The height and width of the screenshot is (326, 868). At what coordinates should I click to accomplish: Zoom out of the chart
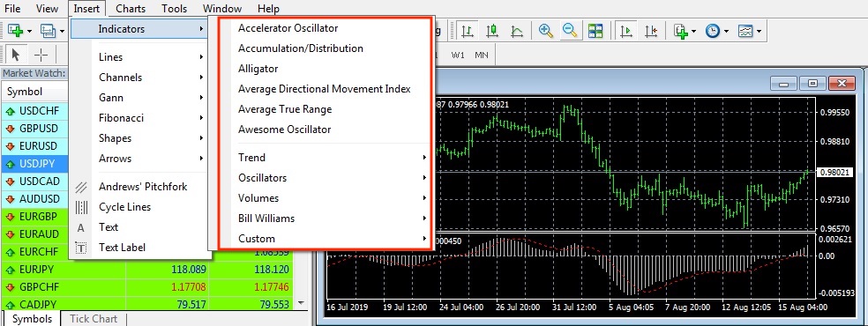[570, 31]
